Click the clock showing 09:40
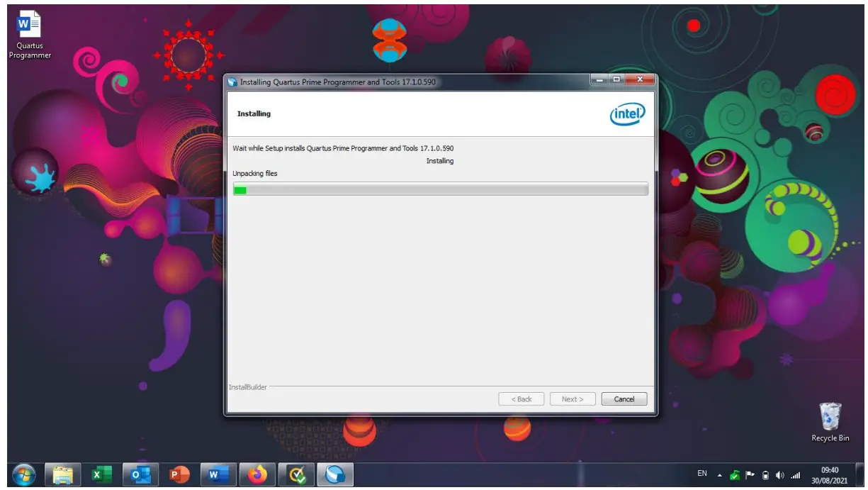Viewport: 868px width, 490px height. tap(829, 474)
